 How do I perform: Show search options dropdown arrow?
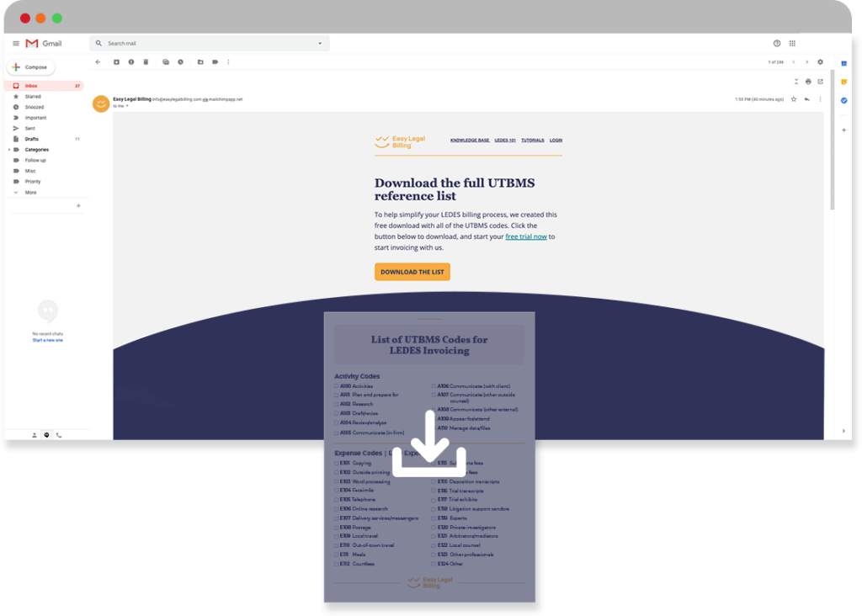coord(320,44)
